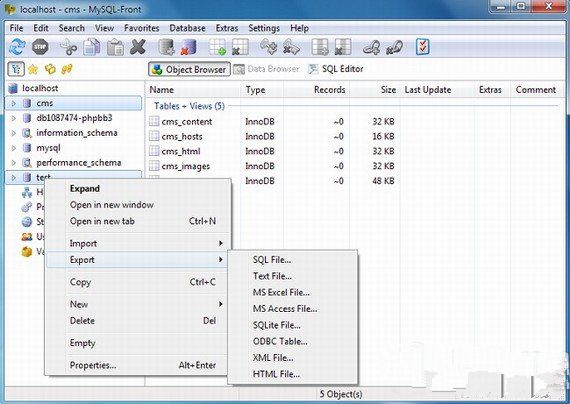Click the Remove Foreign Key link icon
570x404 pixels.
tap(394, 47)
